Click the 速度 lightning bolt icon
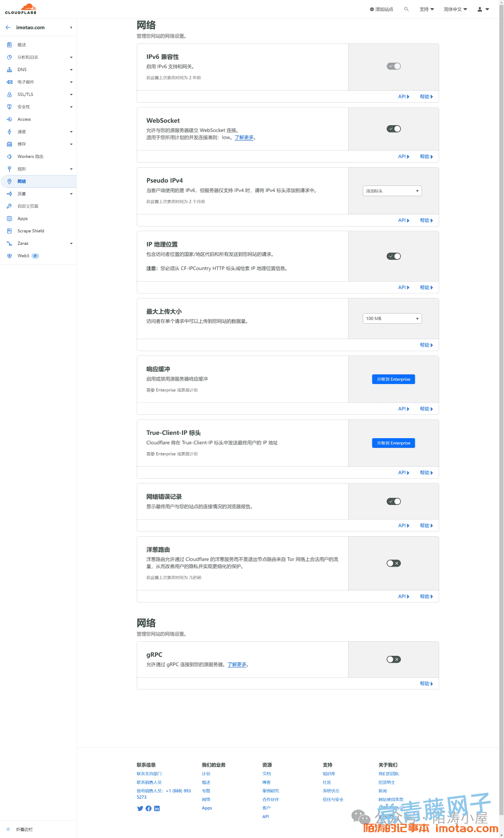The width and height of the screenshot is (504, 838). pos(9,132)
